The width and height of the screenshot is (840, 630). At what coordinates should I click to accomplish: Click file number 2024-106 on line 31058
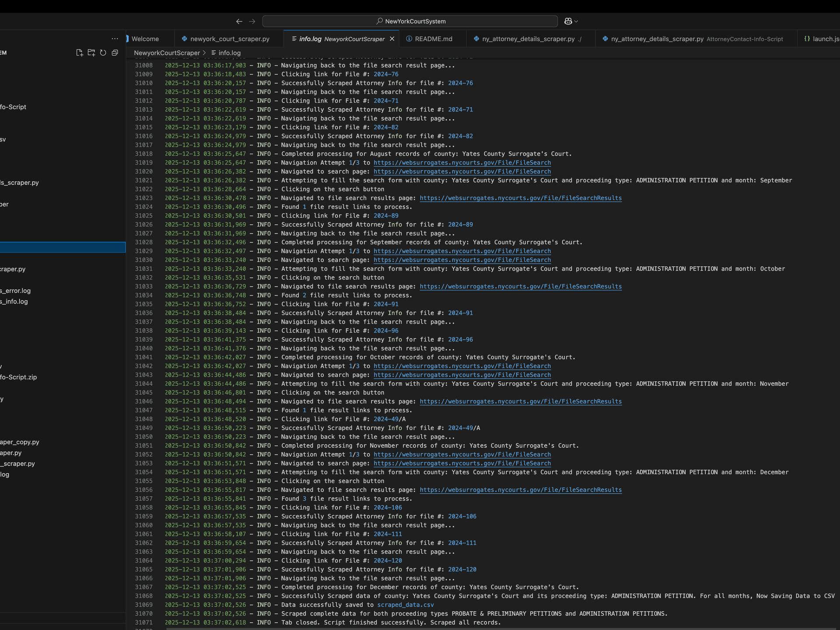point(388,507)
